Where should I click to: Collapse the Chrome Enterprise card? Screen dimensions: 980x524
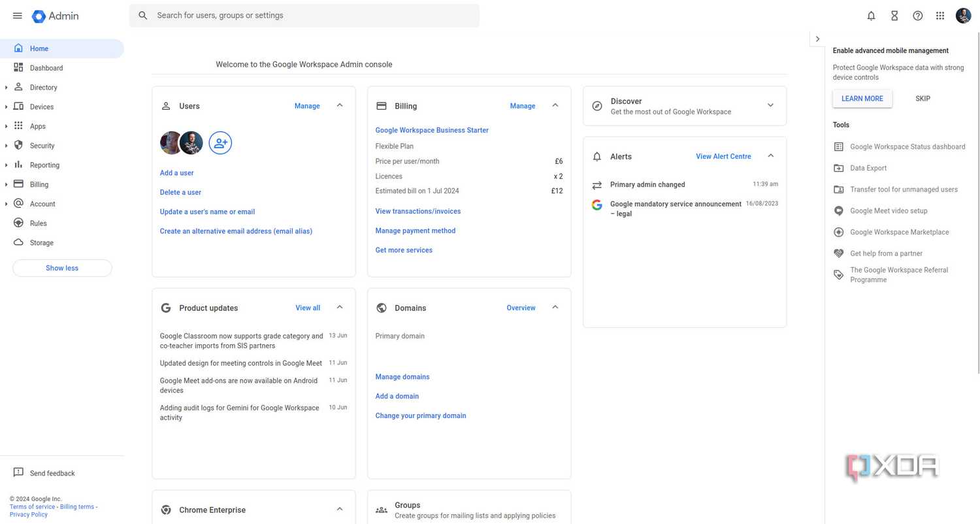[x=340, y=509]
